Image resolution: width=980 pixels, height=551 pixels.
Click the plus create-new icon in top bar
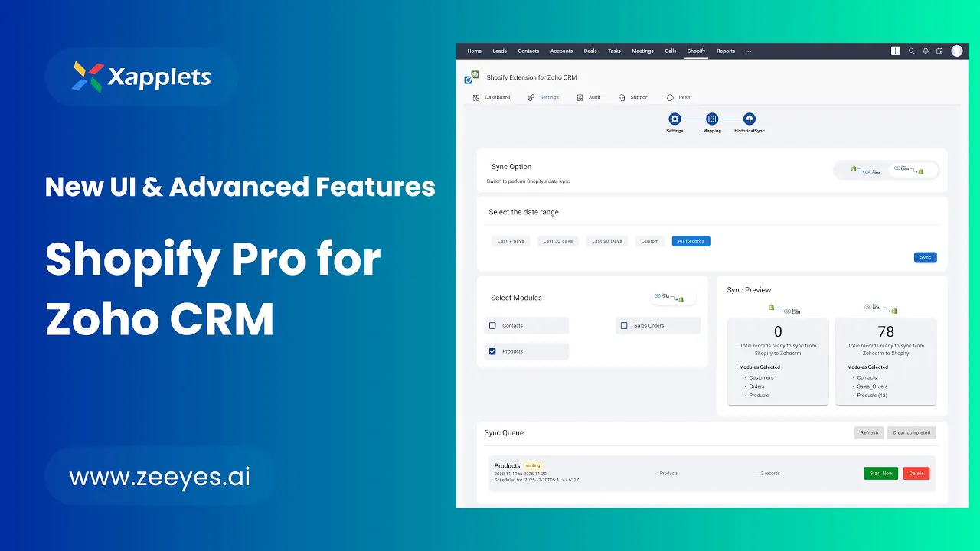point(895,51)
